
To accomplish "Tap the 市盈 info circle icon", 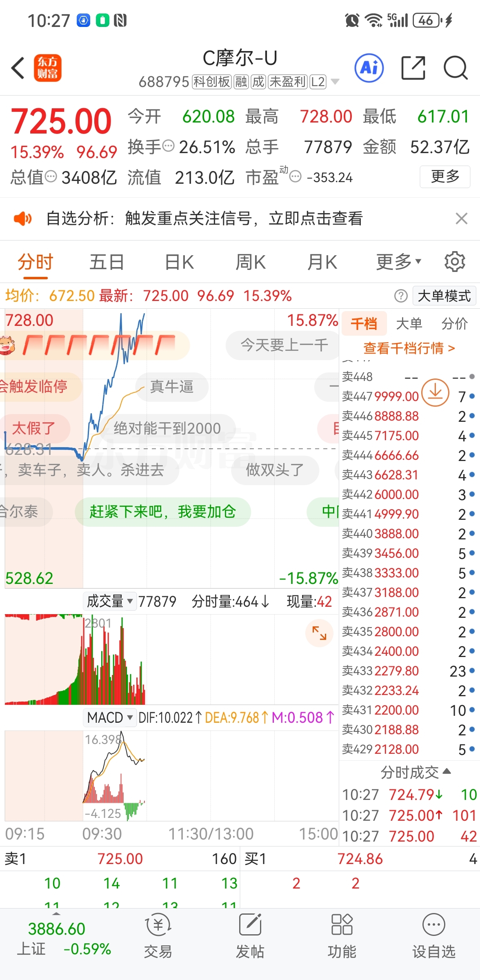I will click(x=295, y=177).
